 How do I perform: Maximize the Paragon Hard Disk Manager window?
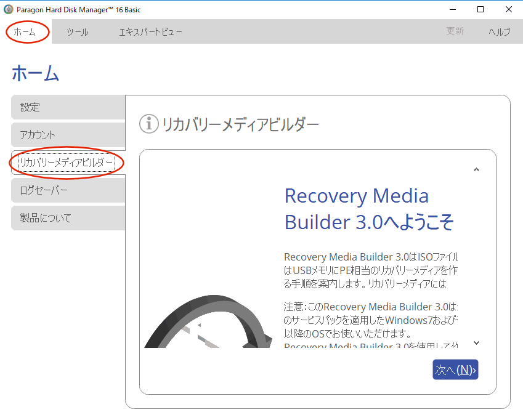(480, 9)
